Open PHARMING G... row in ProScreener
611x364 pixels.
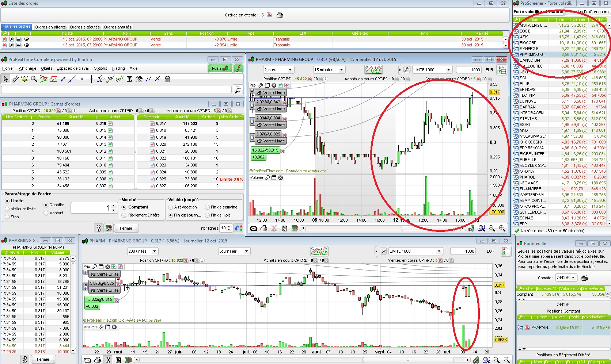pos(560,54)
